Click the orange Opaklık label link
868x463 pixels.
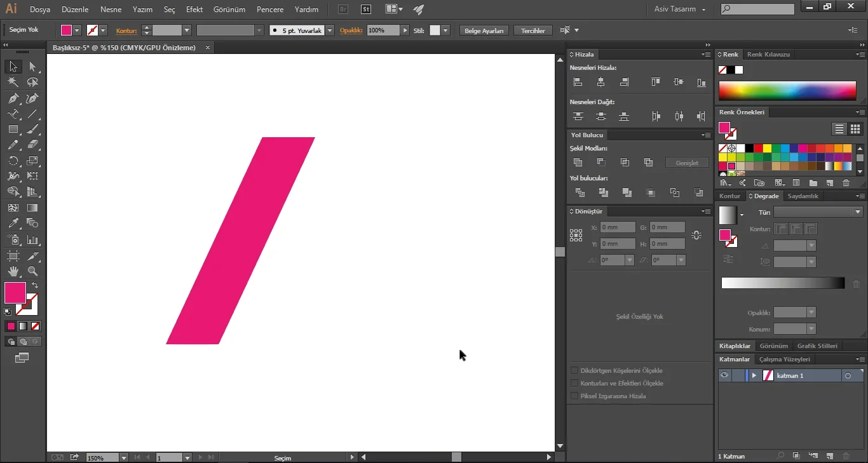(x=351, y=30)
